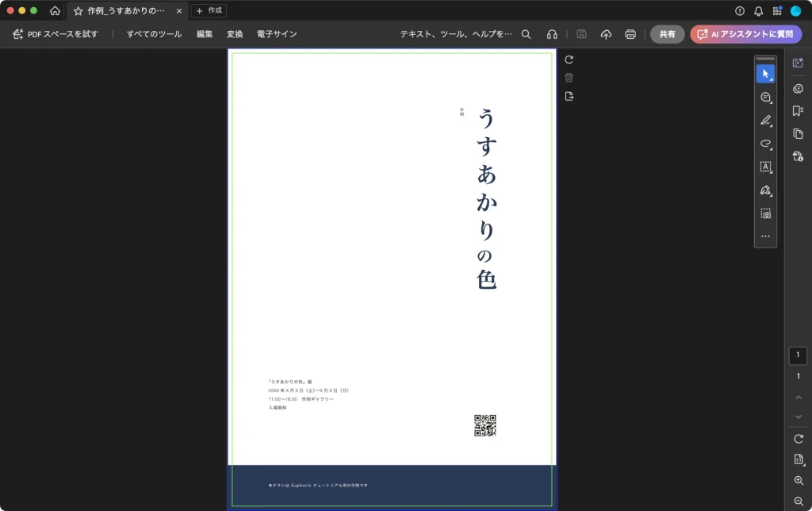Open page display settings icon
Image resolution: width=812 pixels, height=511 pixels.
[x=798, y=459]
